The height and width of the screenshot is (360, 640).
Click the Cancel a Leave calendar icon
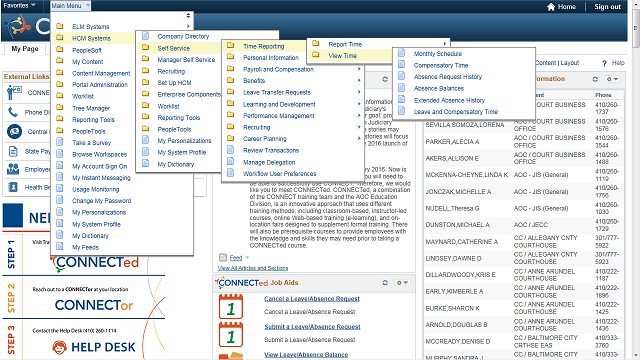(231, 306)
